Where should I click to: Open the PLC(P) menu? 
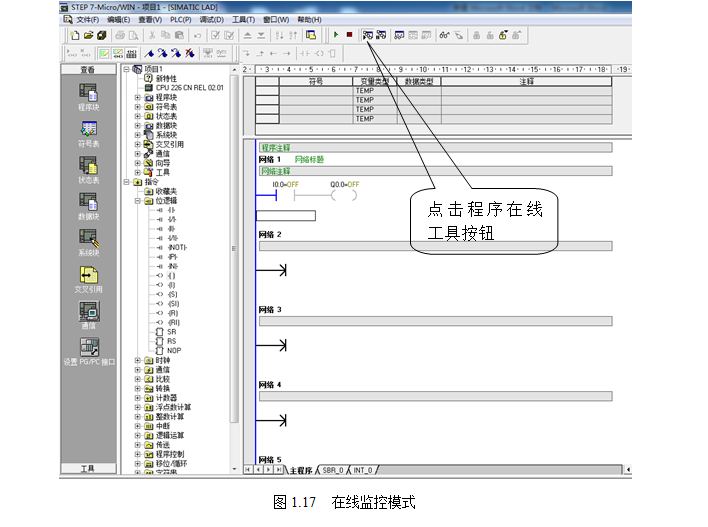pos(181,20)
